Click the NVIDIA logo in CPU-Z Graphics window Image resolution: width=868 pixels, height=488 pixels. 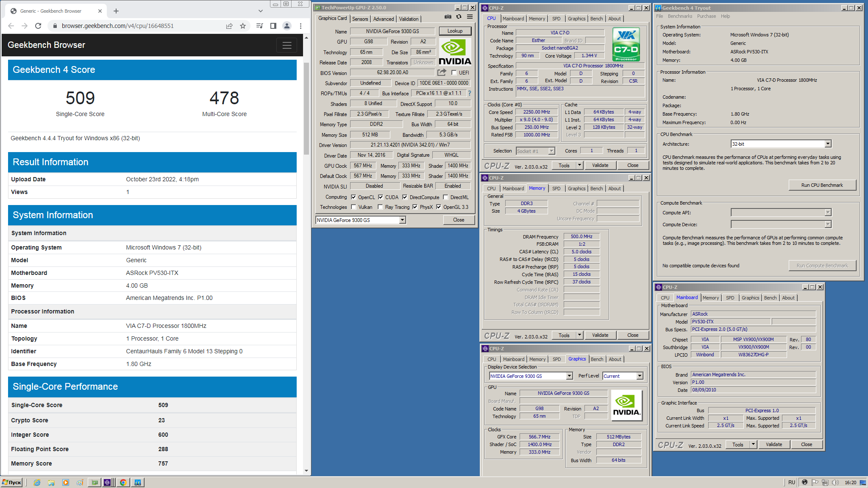pyautogui.click(x=626, y=405)
